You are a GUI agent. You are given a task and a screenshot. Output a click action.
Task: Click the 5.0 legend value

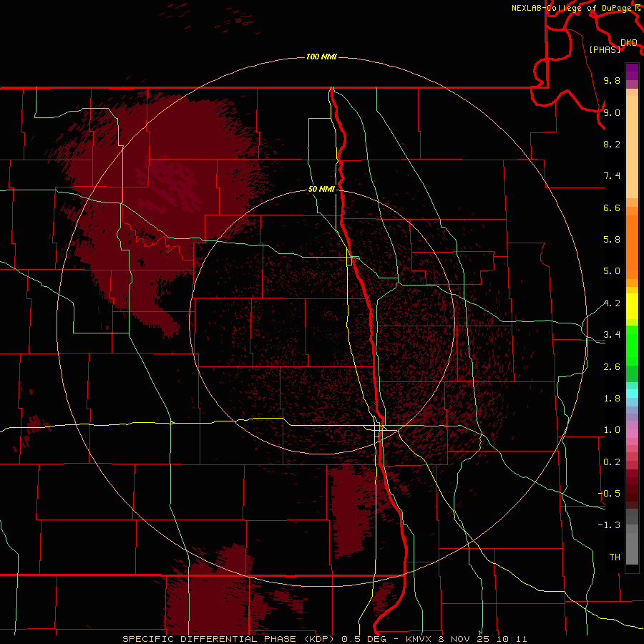coord(612,271)
